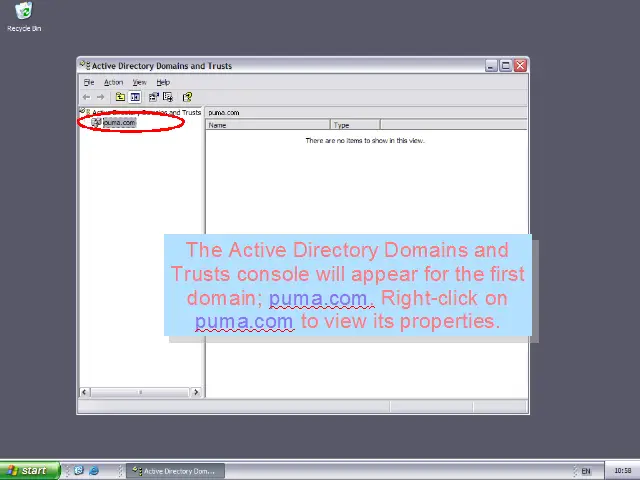The height and width of the screenshot is (480, 640).
Task: Click the Forward arrow toolbar button
Action: [x=100, y=97]
